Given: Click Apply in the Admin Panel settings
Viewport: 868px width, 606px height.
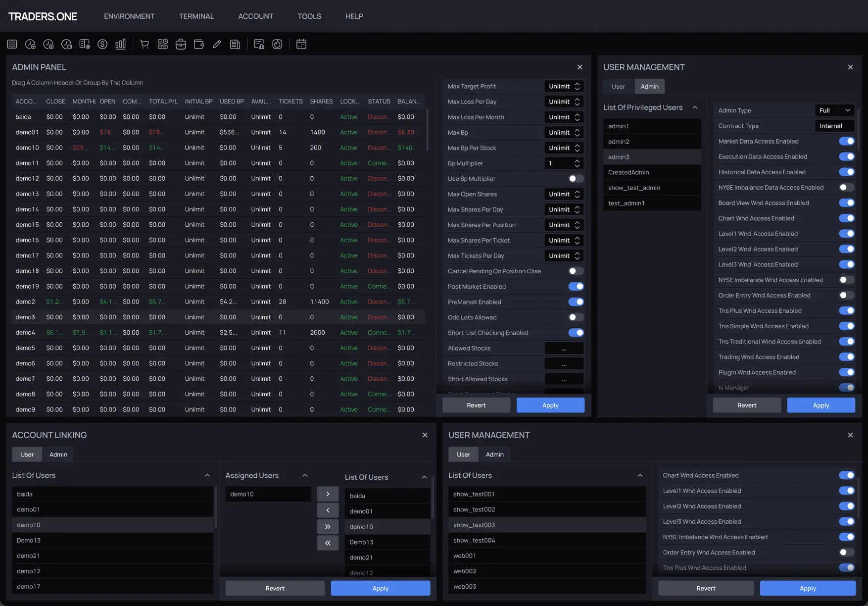Looking at the screenshot, I should pos(550,405).
